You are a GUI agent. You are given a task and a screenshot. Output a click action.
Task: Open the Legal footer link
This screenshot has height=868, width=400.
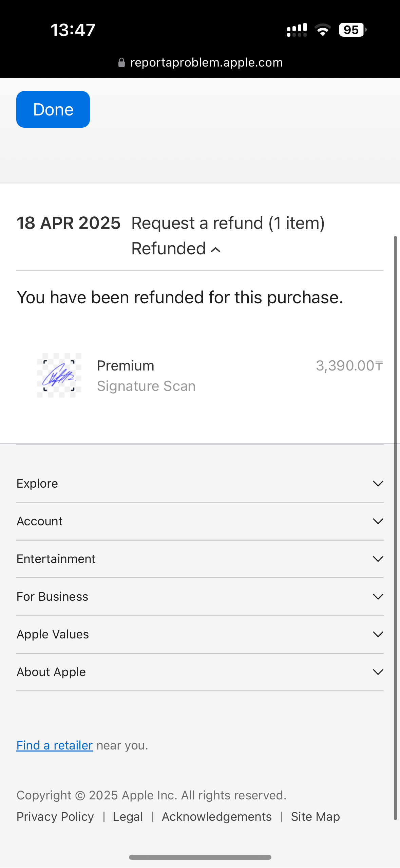128,817
